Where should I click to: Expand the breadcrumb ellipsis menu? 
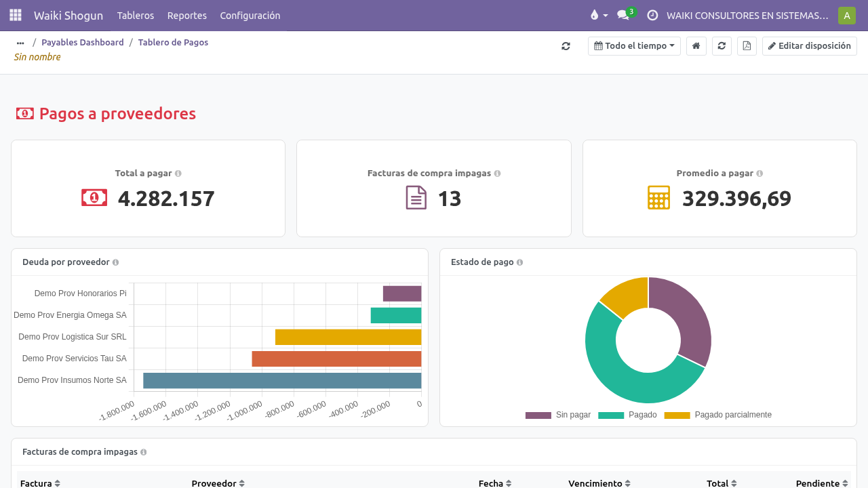click(x=20, y=43)
